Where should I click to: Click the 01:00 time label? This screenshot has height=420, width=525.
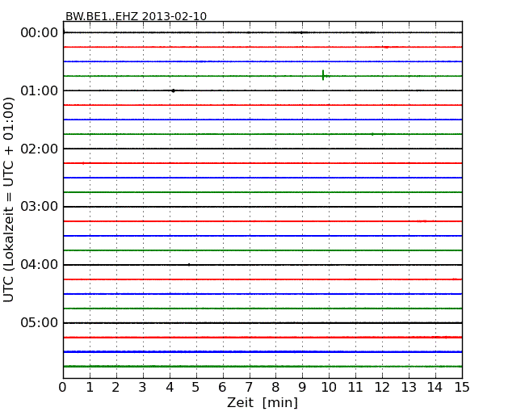tap(40, 90)
